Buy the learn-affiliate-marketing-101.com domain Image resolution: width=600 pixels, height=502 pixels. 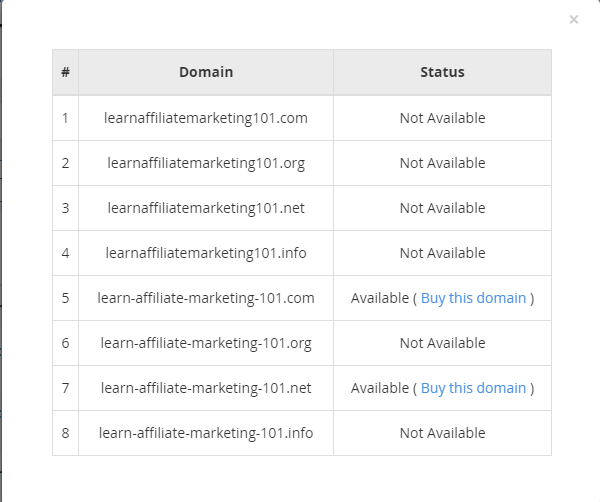pyautogui.click(x=473, y=298)
